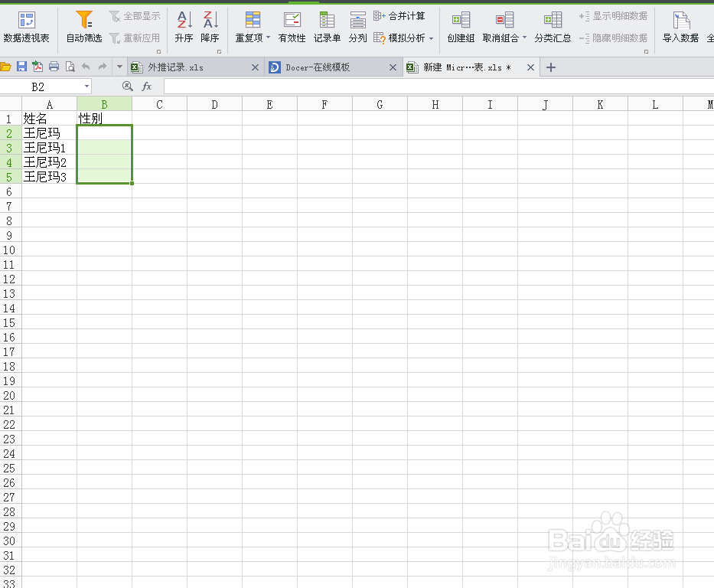Click 隐藏明细数据 hide detail

coord(613,38)
